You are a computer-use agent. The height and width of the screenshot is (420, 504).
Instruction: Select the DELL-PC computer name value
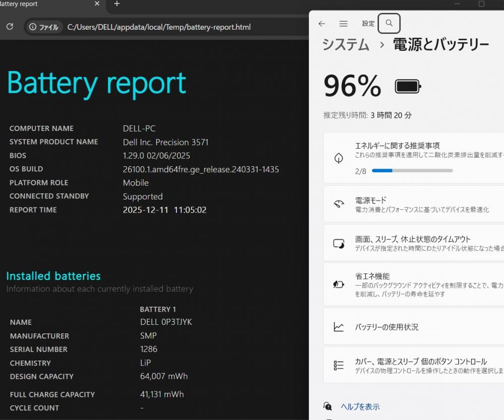[x=139, y=128]
